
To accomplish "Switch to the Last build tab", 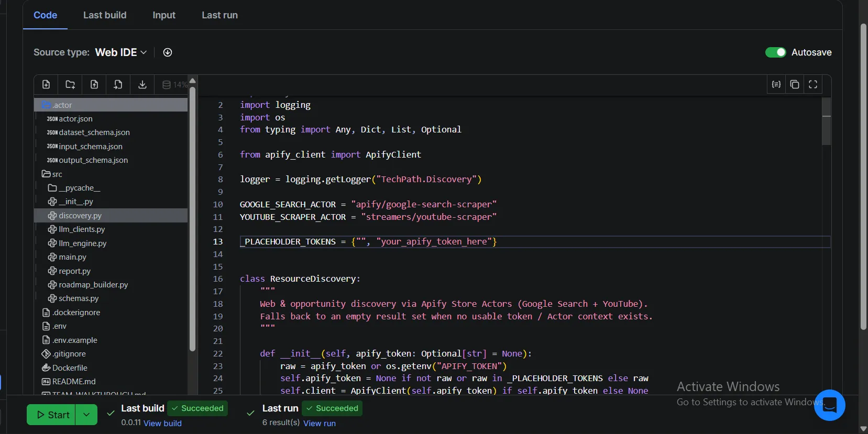I will tap(105, 15).
